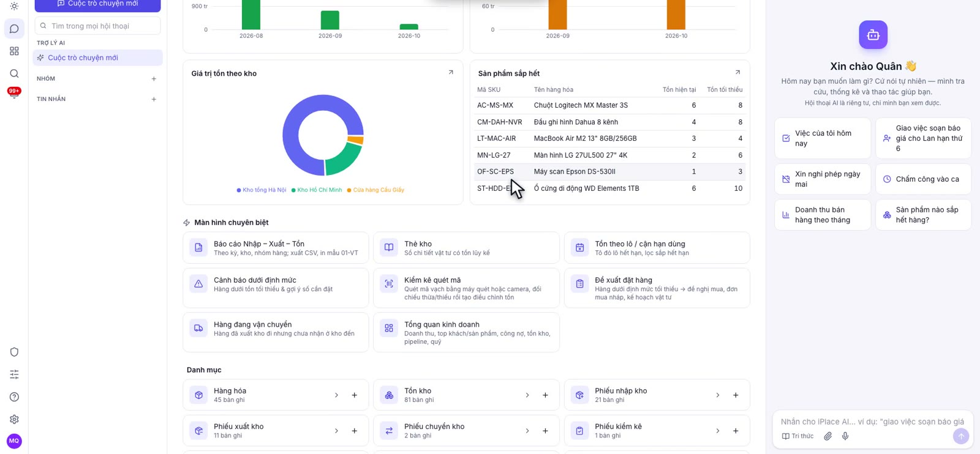
Task: Open the shield security icon
Action: coord(14,352)
